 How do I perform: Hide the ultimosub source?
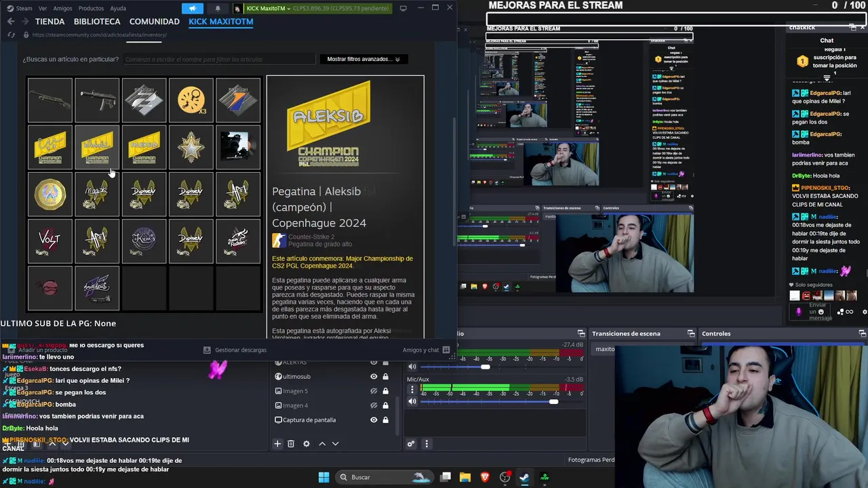pyautogui.click(x=374, y=376)
